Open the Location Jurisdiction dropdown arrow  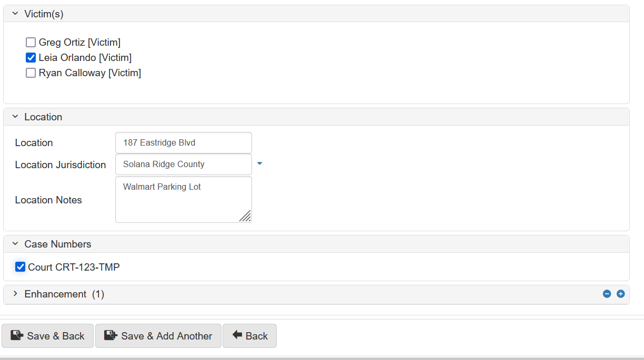[x=259, y=164]
